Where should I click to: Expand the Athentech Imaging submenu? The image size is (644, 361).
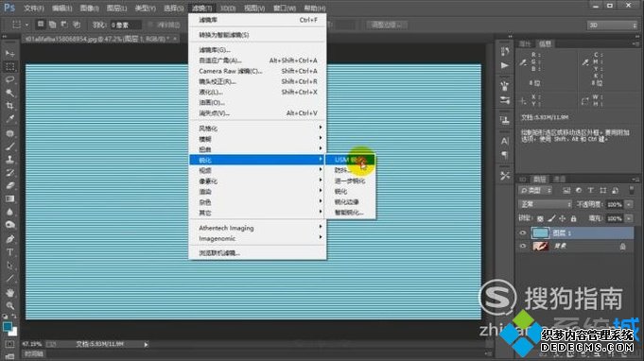click(257, 228)
